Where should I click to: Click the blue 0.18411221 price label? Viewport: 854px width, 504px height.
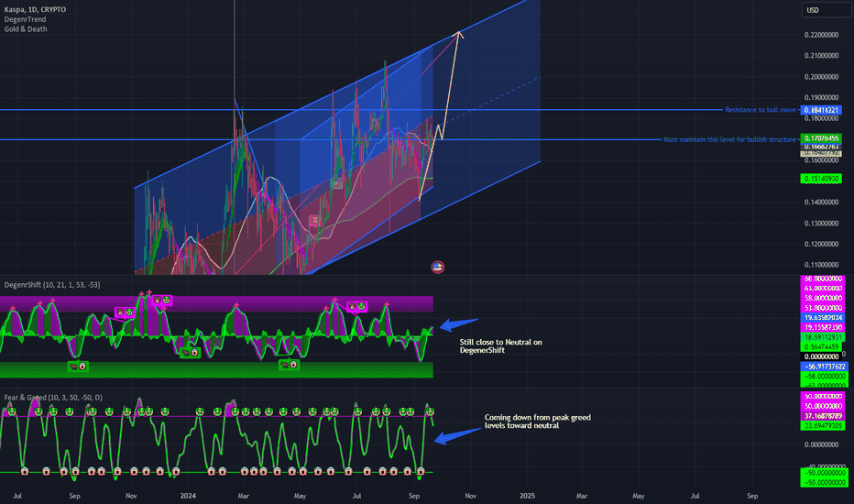(x=821, y=110)
